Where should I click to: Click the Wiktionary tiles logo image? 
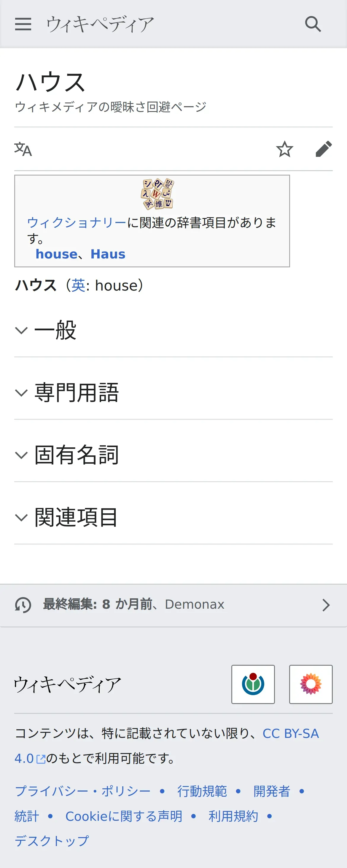(x=157, y=194)
